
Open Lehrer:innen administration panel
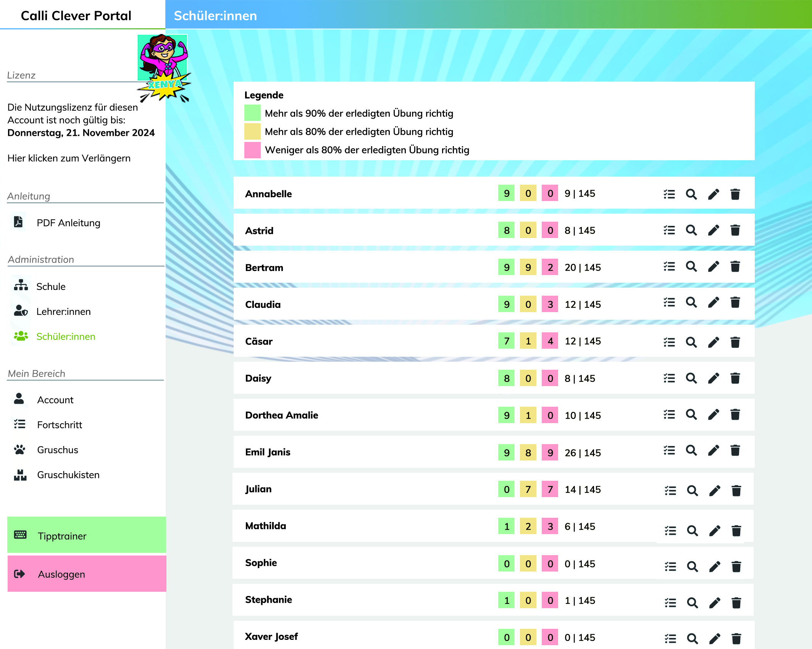coord(64,311)
